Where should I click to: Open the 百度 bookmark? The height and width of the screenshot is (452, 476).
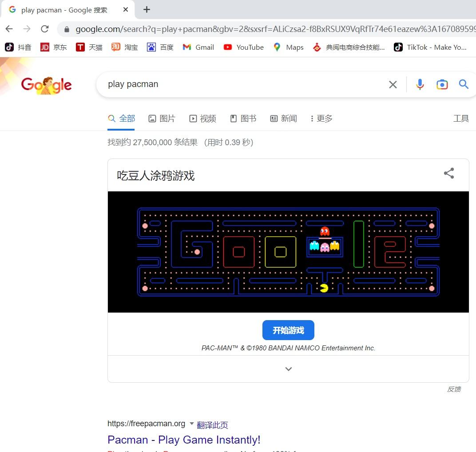(160, 48)
